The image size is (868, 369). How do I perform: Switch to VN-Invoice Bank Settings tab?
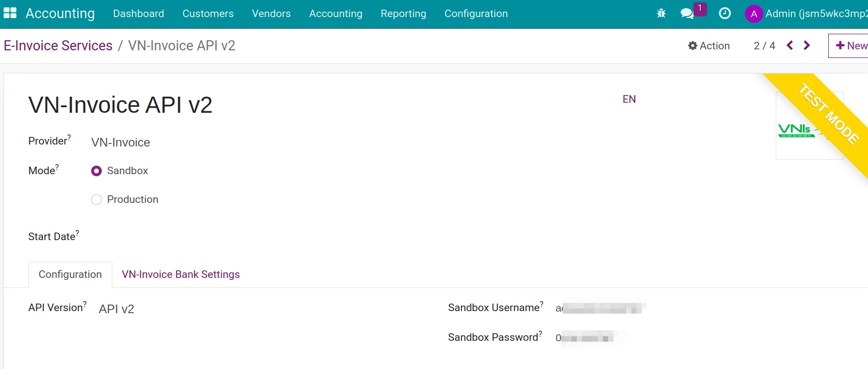pyautogui.click(x=181, y=274)
